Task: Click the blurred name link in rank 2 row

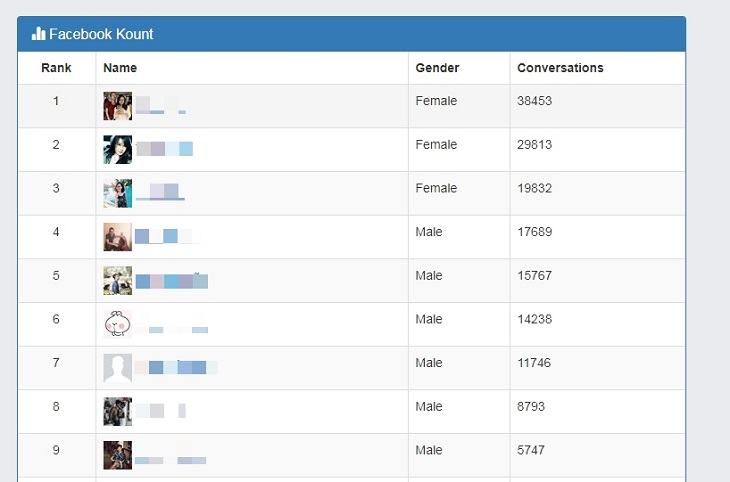Action: [164, 149]
